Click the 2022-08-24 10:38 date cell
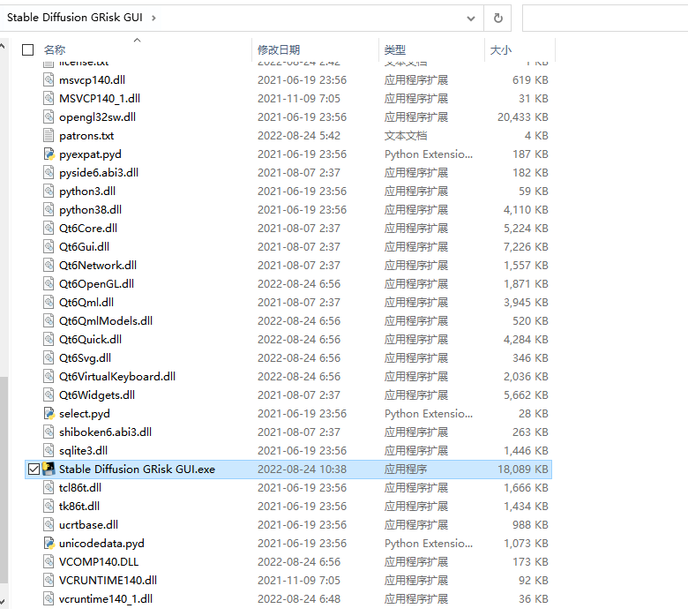The height and width of the screenshot is (616, 688). tap(302, 469)
